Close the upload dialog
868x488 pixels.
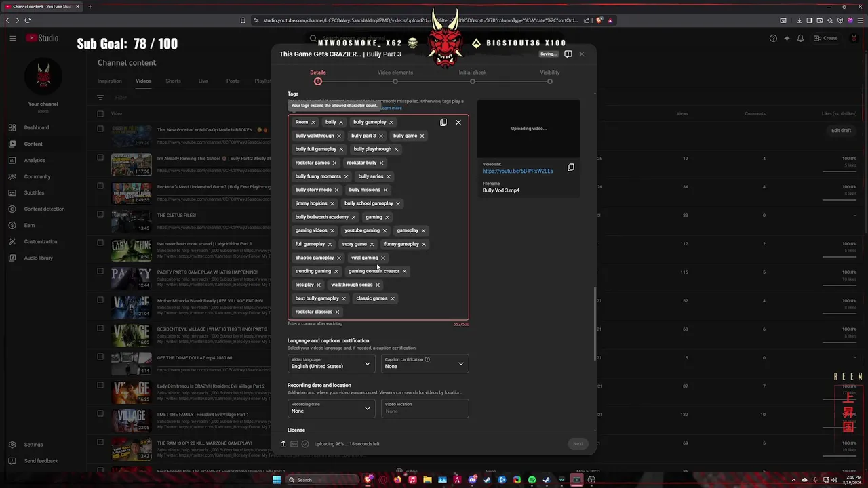581,54
